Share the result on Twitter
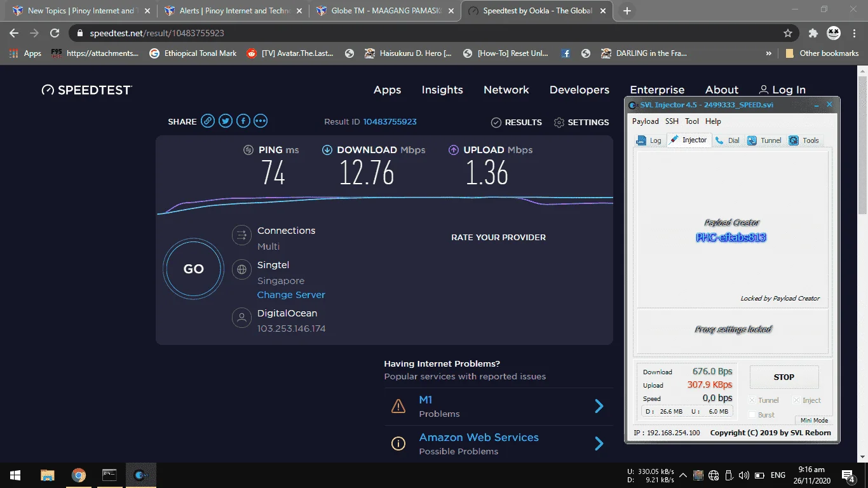This screenshot has width=868, height=488. [x=226, y=121]
